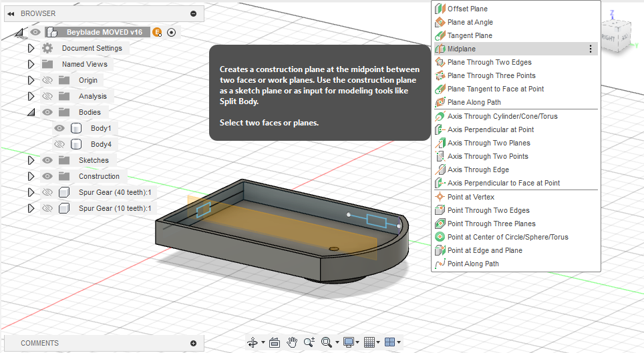The width and height of the screenshot is (644, 353).
Task: Click the Plane Along Path icon
Action: [x=440, y=102]
